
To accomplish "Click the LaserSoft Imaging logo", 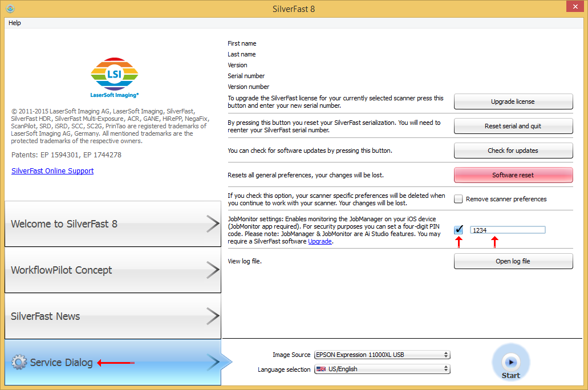I will (115, 77).
